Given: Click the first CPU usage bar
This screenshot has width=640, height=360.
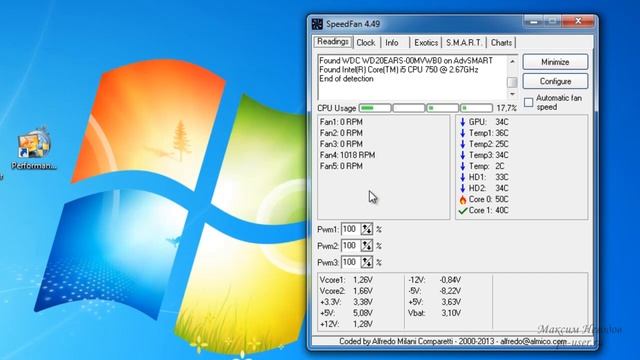Looking at the screenshot, I should (x=375, y=108).
